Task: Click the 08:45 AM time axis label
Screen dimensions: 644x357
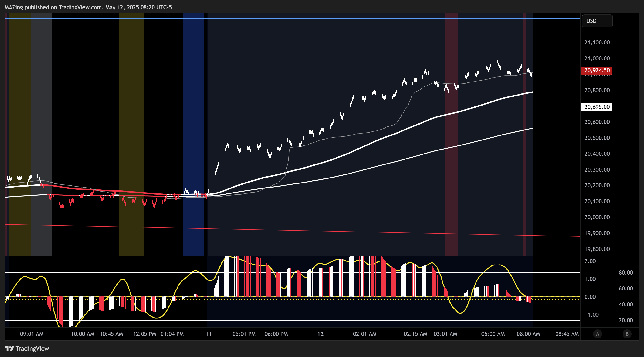Action: (x=567, y=334)
